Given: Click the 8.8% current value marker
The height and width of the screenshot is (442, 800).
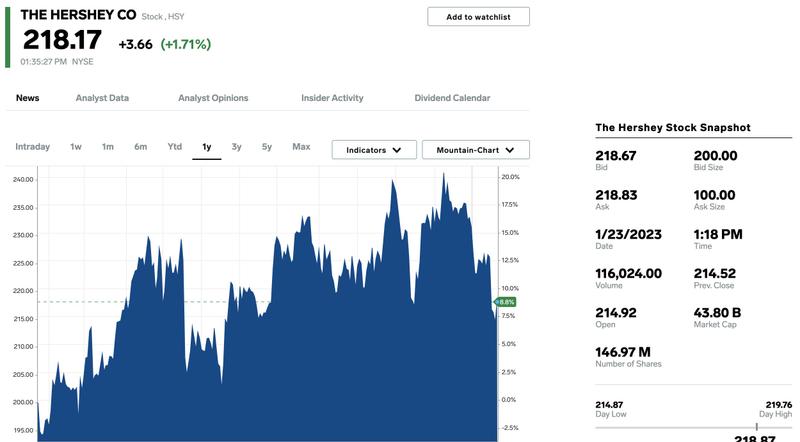Looking at the screenshot, I should tap(506, 302).
